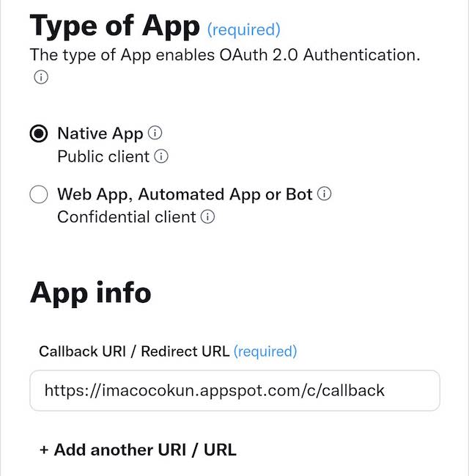The width and height of the screenshot is (469, 476).
Task: Click Add another URI / URL
Action: [x=145, y=450]
